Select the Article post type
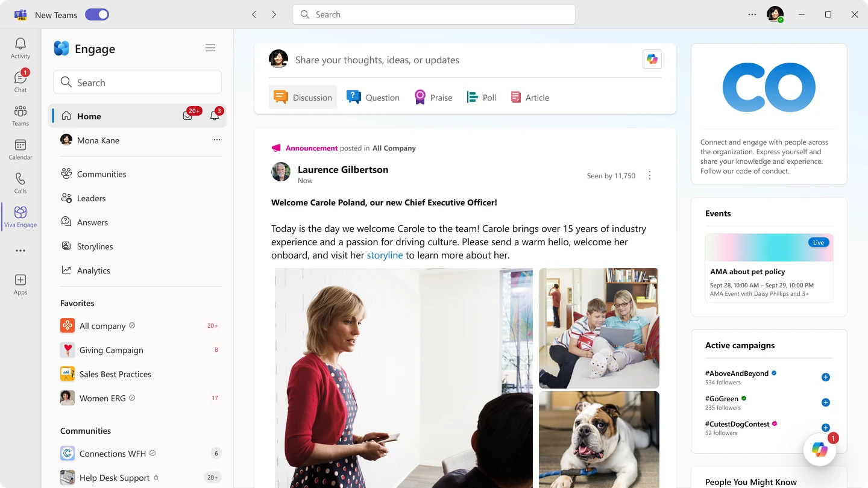Image resolution: width=868 pixels, height=488 pixels. (x=530, y=97)
